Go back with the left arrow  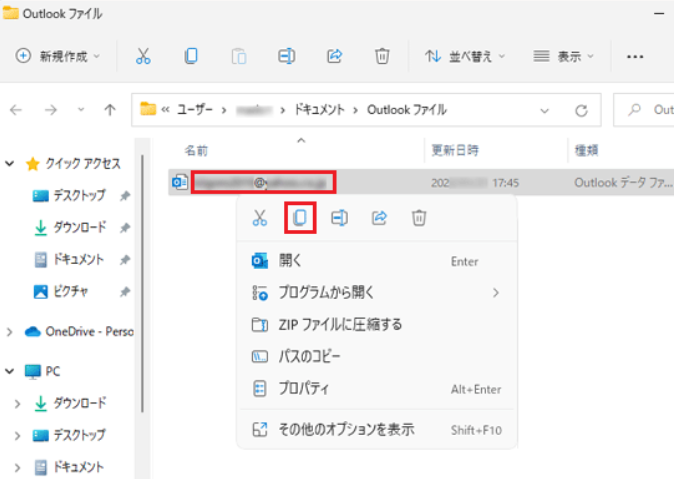click(x=16, y=111)
